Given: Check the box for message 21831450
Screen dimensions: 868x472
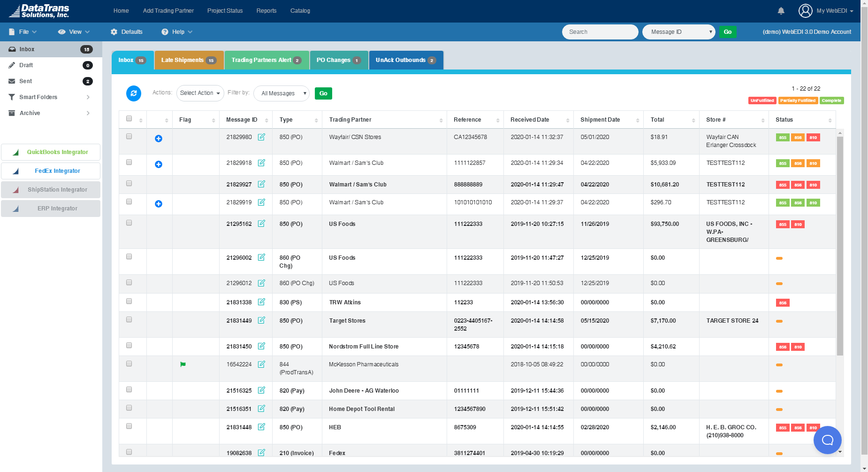Looking at the screenshot, I should click(x=129, y=346).
